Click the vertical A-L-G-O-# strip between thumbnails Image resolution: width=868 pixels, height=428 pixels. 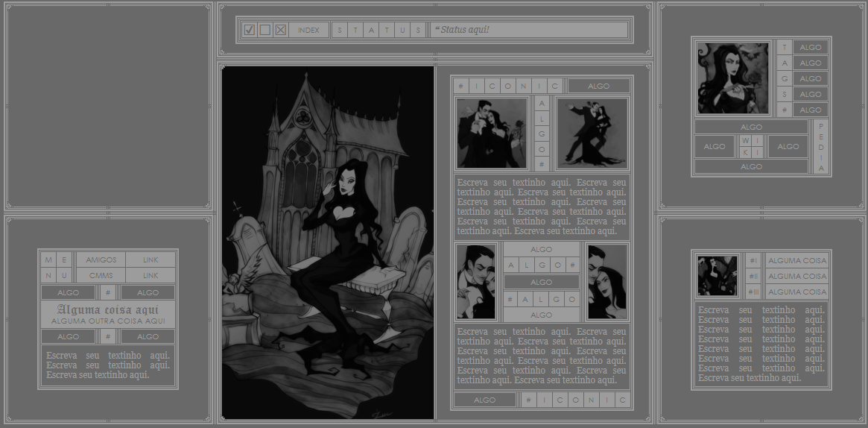click(542, 133)
